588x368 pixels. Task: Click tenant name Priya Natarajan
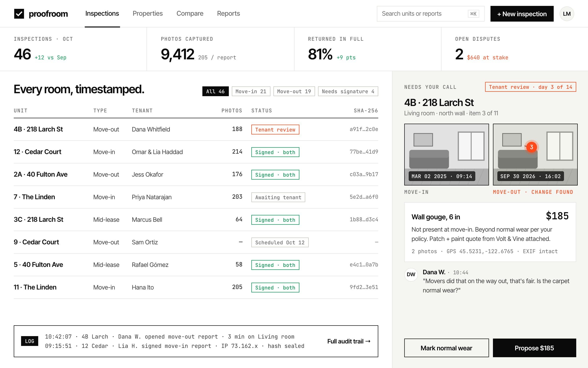pyautogui.click(x=152, y=197)
